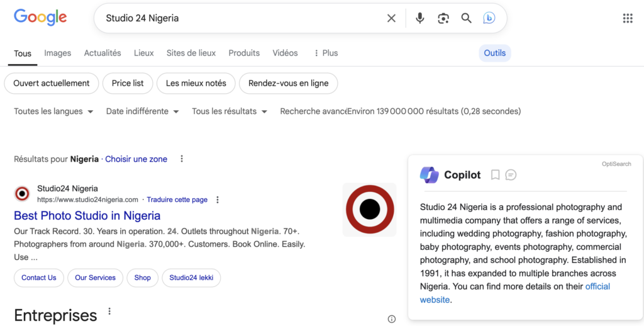Click the Shop sitelink
The width and height of the screenshot is (644, 326).
143,278
